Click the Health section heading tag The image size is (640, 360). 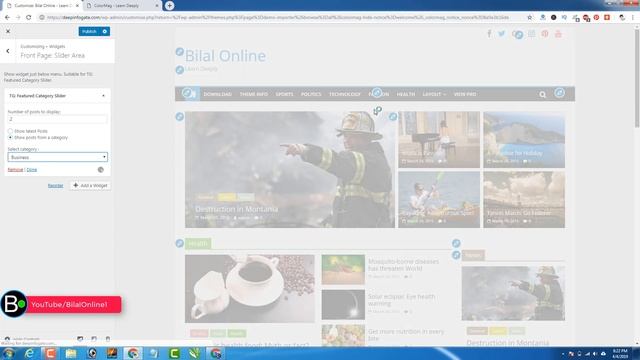pos(198,244)
